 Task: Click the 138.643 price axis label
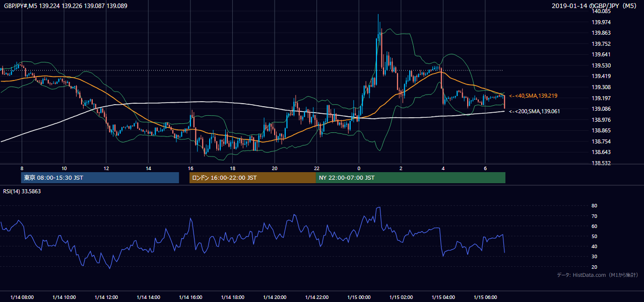tap(602, 153)
